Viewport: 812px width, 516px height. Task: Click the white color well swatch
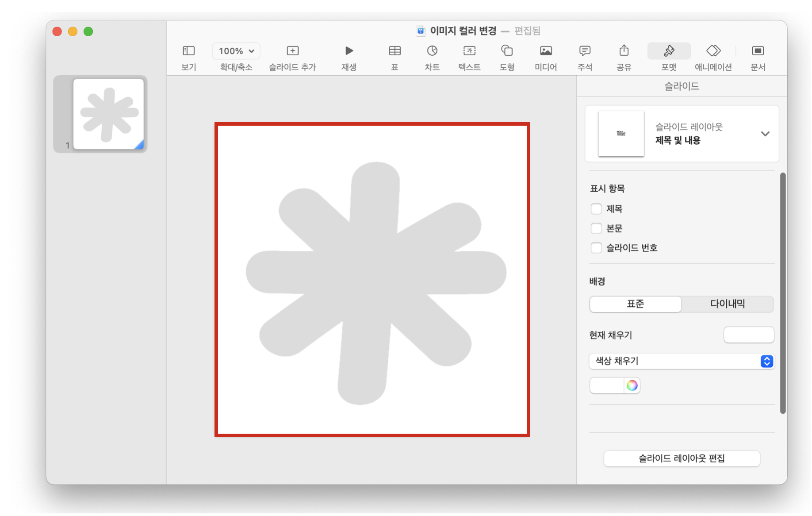(607, 385)
